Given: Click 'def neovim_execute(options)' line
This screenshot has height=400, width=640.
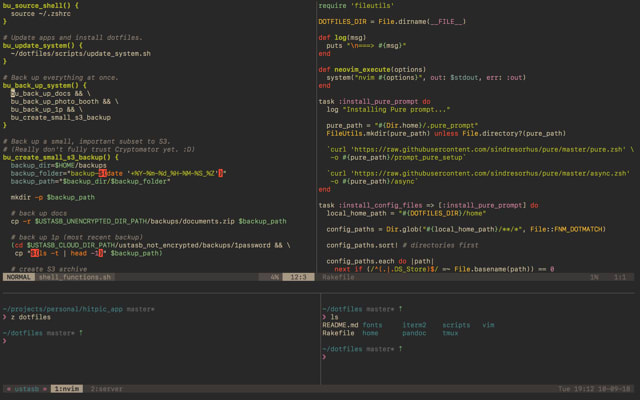Looking at the screenshot, I should (372, 69).
